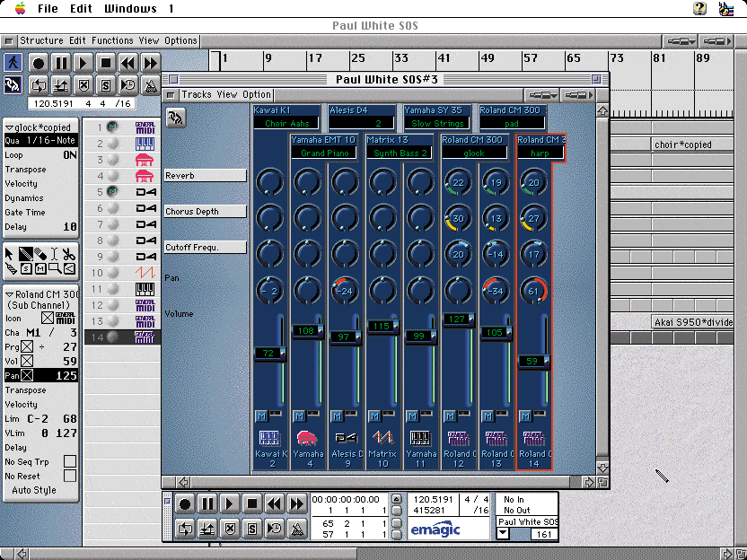Select the text cursor tool in toolbox
The image size is (747, 560).
pyautogui.click(x=54, y=254)
